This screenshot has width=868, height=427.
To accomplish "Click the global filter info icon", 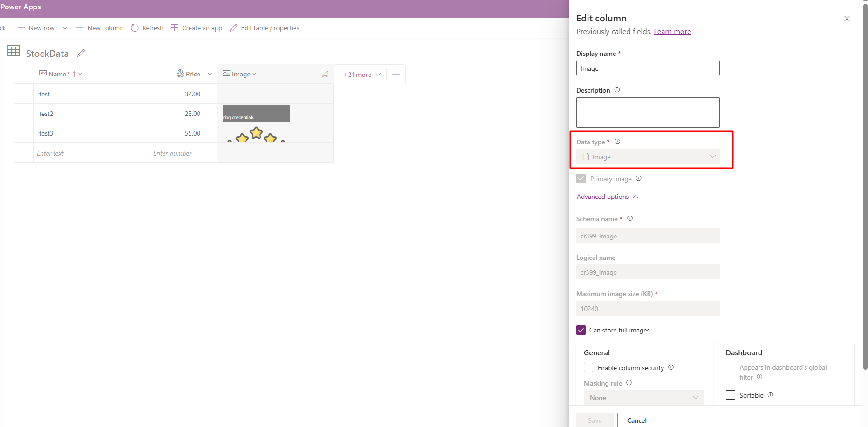I will pos(759,377).
